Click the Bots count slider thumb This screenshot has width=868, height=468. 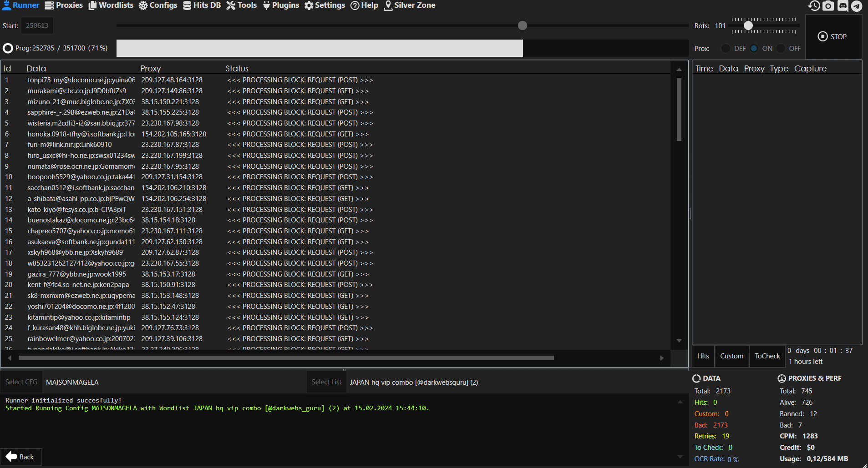click(x=748, y=26)
